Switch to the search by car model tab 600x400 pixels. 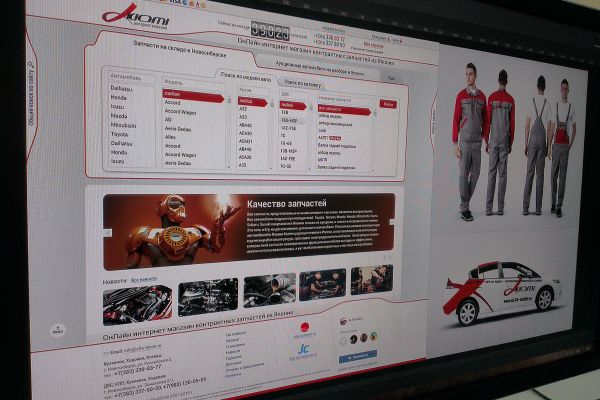[246, 77]
